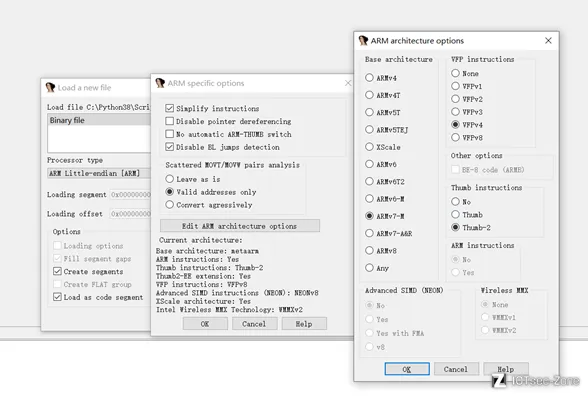Viewport: 588px width, 397px height.
Task: Choose VFPv4 instructions option
Action: click(455, 124)
